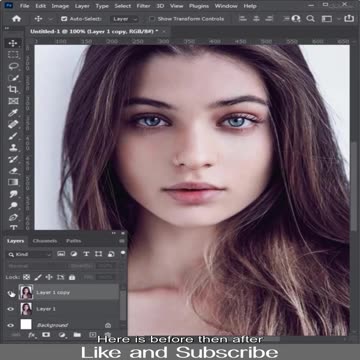Select the Crop tool
The image size is (360, 360).
[x=13, y=89]
